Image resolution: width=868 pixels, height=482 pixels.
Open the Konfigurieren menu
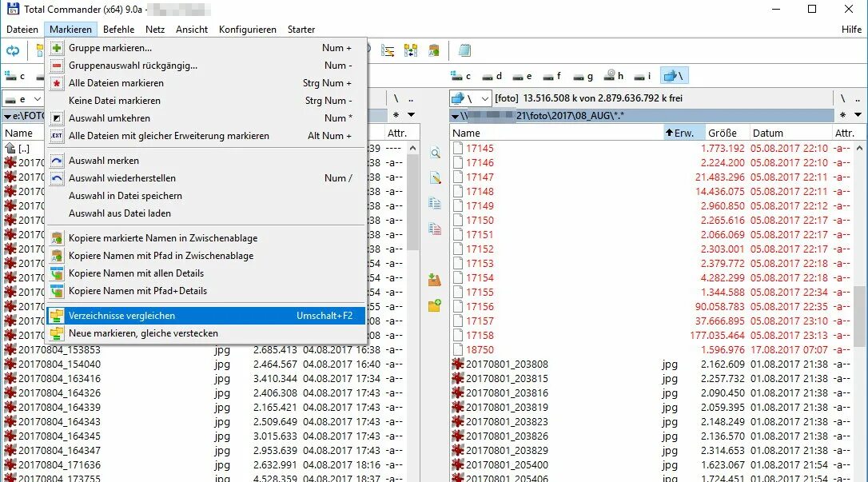248,30
